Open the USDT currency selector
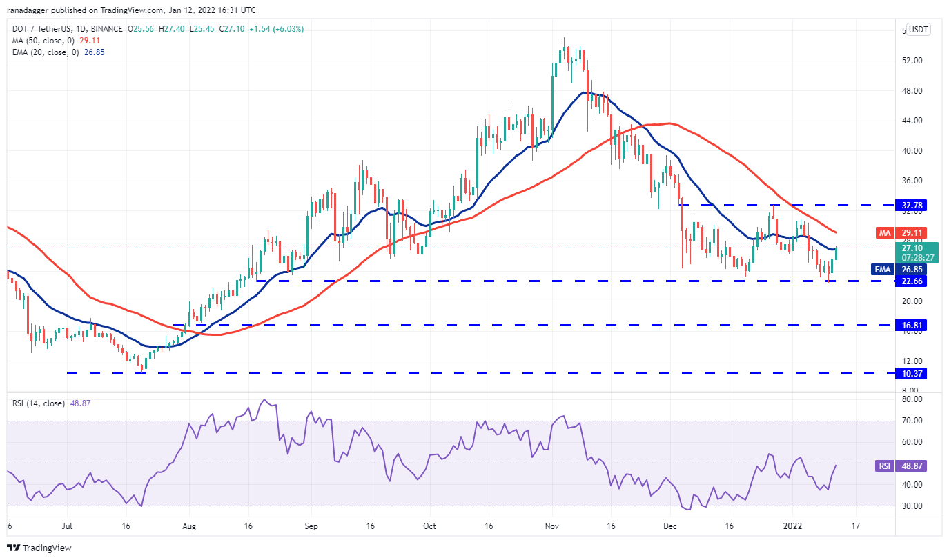 click(919, 29)
